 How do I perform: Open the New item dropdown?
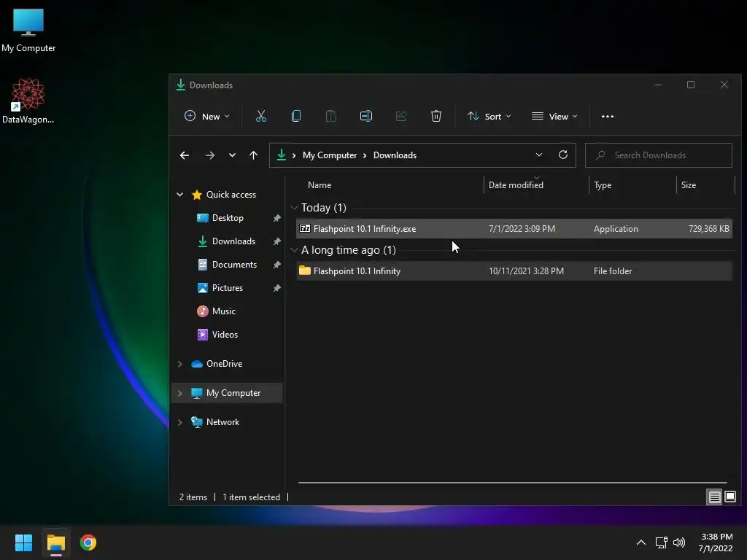click(206, 116)
